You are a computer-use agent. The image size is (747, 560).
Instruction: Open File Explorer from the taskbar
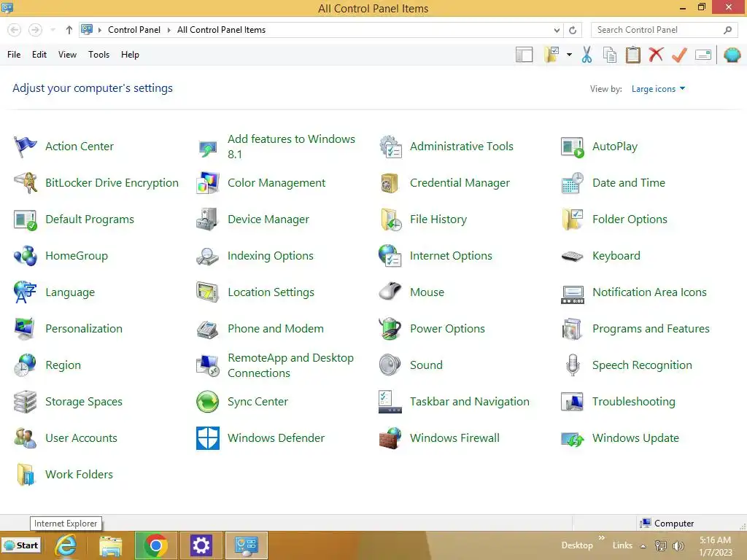pyautogui.click(x=111, y=545)
